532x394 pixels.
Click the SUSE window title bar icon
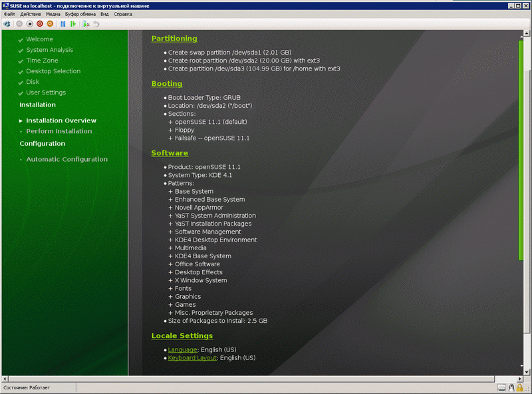tap(5, 6)
